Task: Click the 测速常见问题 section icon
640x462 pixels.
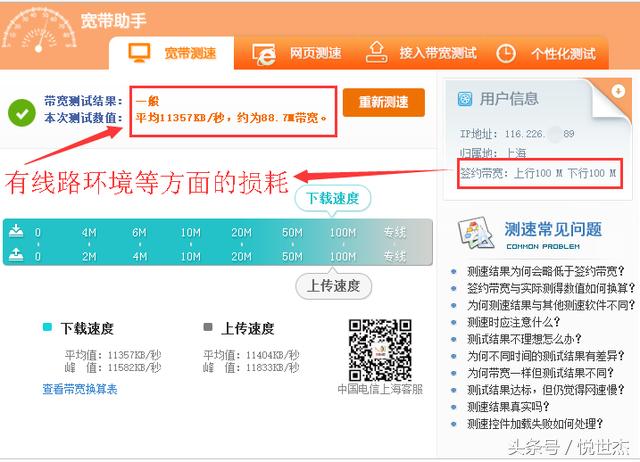Action: [x=477, y=232]
